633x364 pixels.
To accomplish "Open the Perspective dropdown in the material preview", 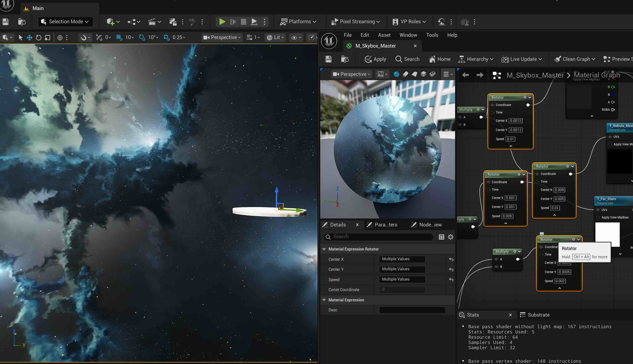I will click(x=351, y=74).
